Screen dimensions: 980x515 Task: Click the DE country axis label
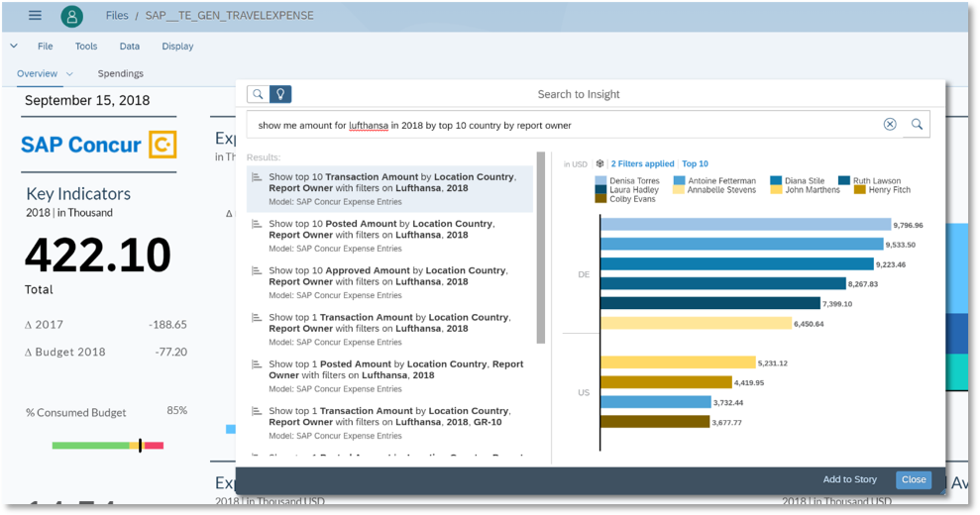[x=584, y=274]
